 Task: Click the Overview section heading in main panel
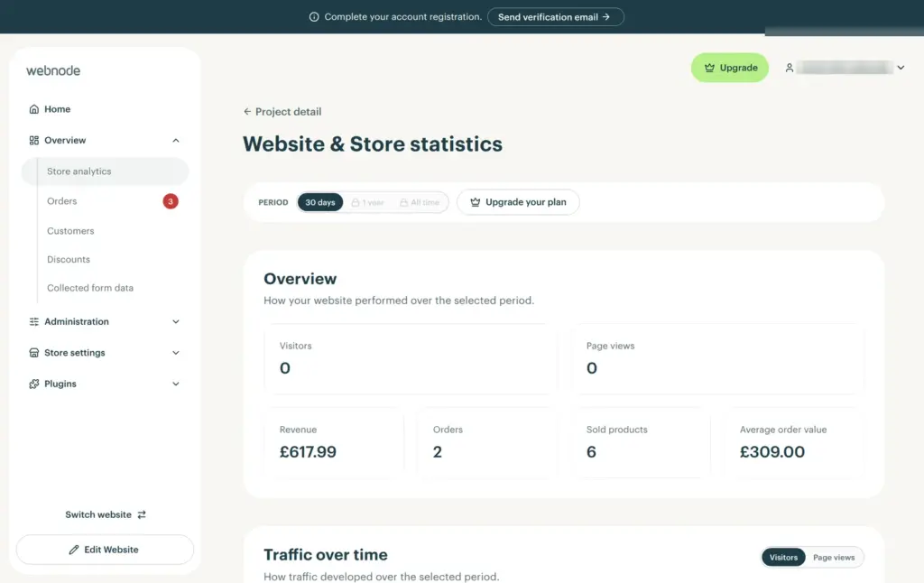(x=300, y=279)
